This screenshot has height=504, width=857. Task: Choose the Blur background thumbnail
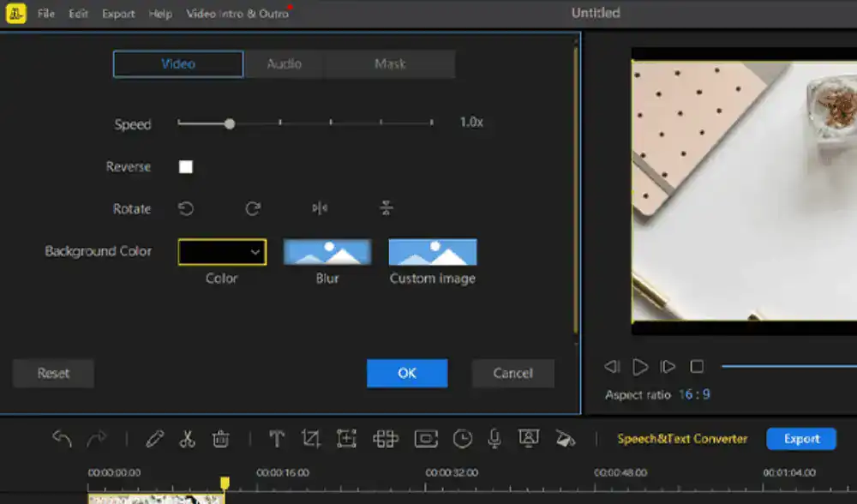[x=327, y=252]
